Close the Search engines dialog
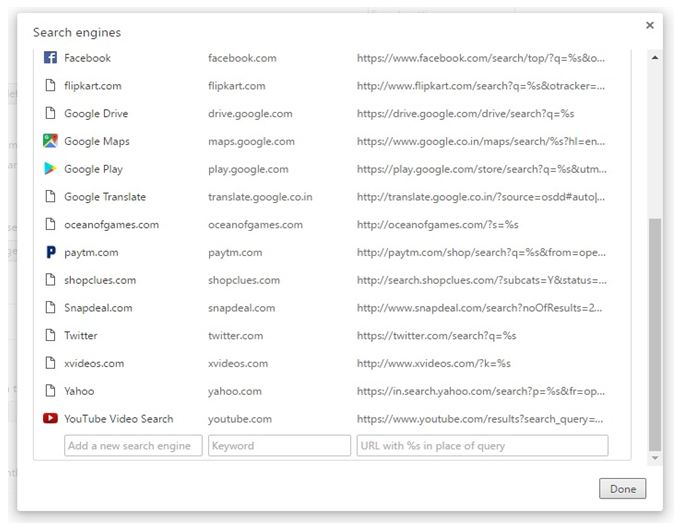693x528 pixels. click(650, 25)
